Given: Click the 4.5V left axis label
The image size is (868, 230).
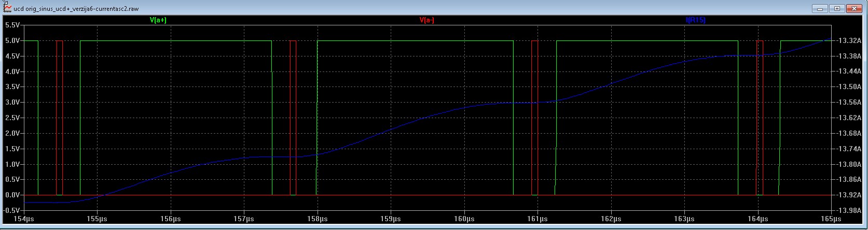Looking at the screenshot, I should coord(12,56).
